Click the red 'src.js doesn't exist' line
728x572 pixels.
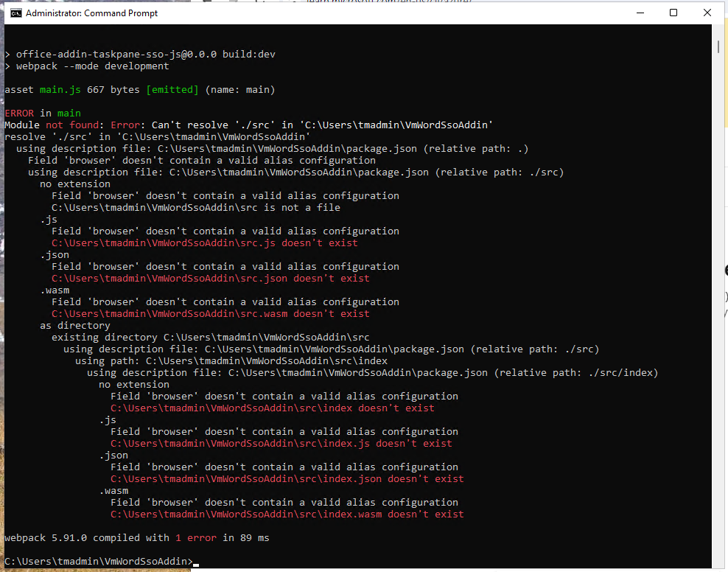(x=205, y=243)
